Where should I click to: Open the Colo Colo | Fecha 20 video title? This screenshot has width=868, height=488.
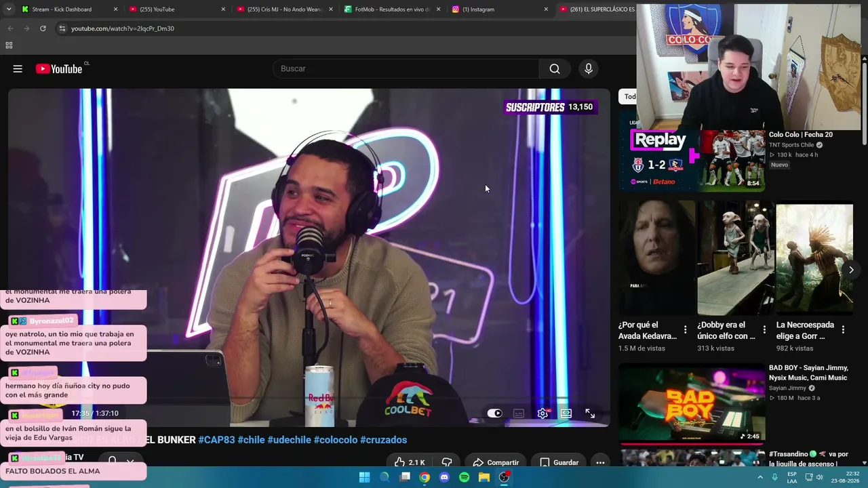[x=800, y=134]
